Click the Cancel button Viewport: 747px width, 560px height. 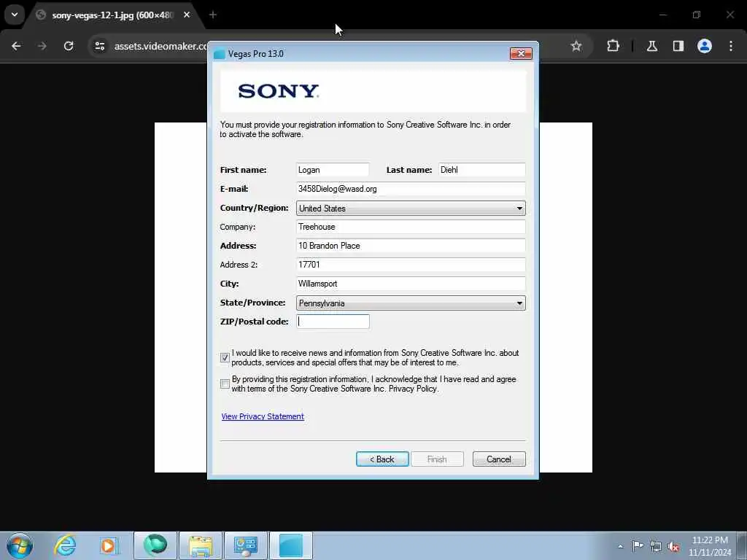[x=499, y=459]
